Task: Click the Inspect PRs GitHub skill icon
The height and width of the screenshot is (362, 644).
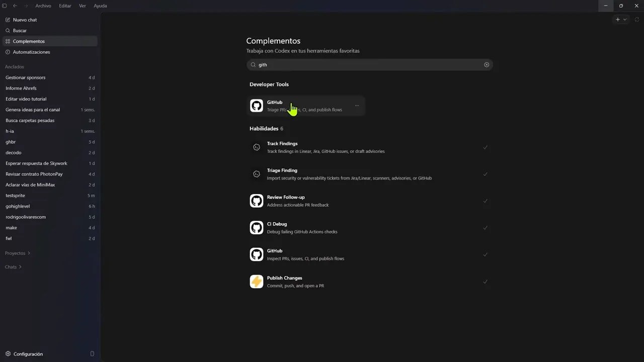Action: click(257, 254)
